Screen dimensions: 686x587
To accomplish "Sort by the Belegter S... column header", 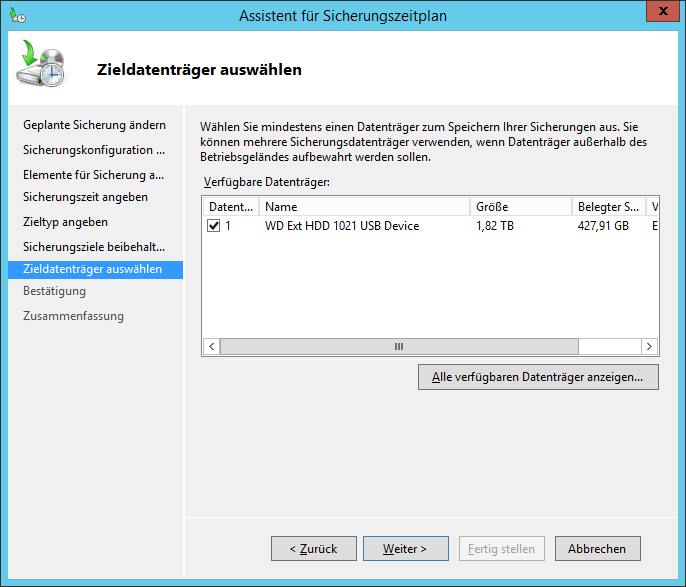I will tap(609, 206).
